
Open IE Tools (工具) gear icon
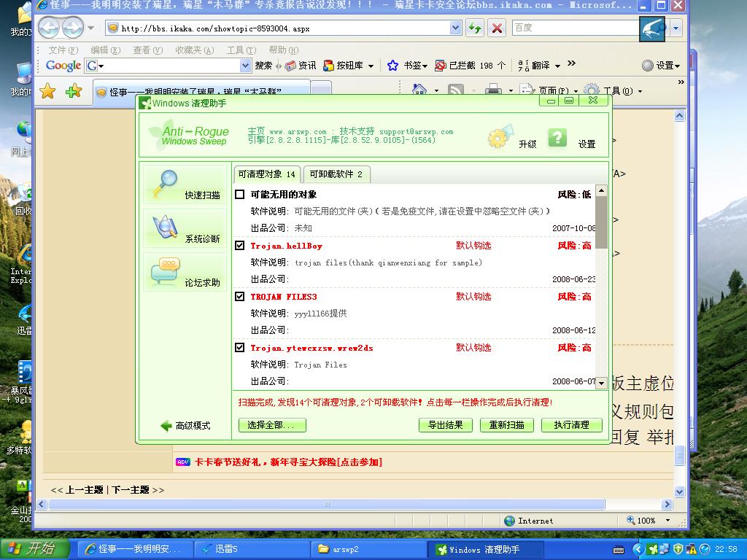(x=591, y=90)
